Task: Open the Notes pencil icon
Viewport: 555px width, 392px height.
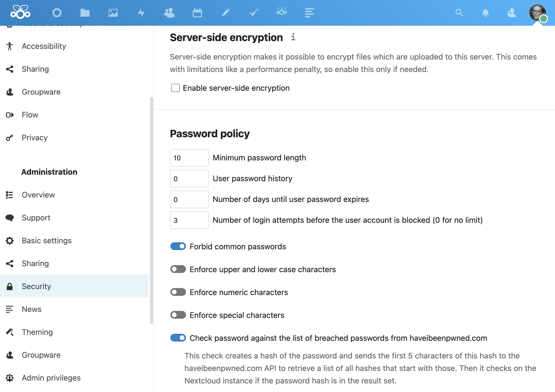Action: pyautogui.click(x=225, y=13)
